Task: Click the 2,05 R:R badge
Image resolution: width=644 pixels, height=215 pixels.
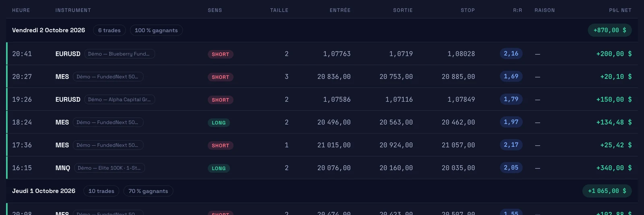Action: [511, 167]
